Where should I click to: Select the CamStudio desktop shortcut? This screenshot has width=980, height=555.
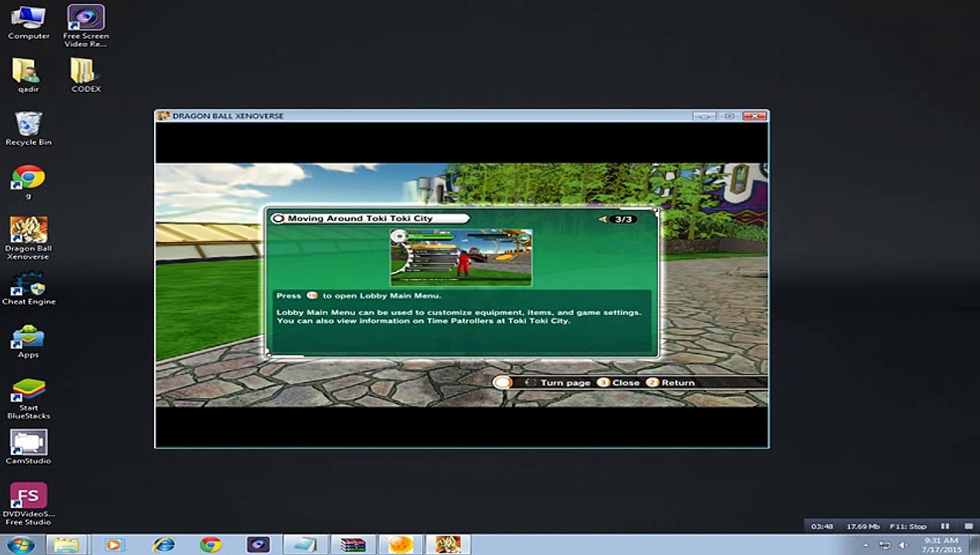pyautogui.click(x=29, y=448)
